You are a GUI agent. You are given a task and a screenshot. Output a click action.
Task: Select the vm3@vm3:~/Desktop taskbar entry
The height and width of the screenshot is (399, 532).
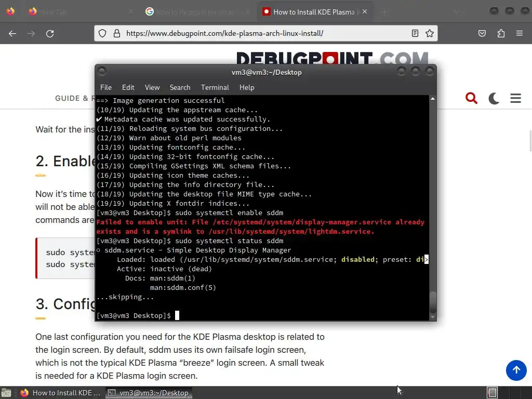(149, 393)
